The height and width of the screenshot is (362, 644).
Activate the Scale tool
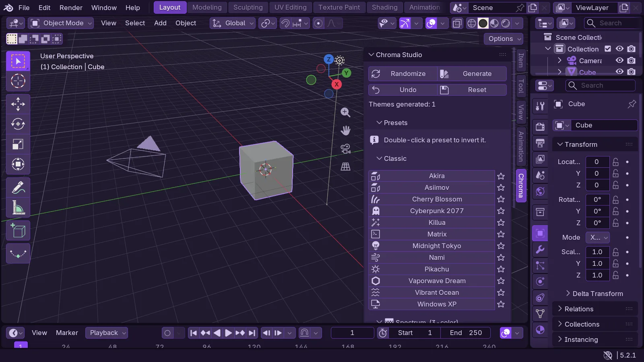click(18, 144)
